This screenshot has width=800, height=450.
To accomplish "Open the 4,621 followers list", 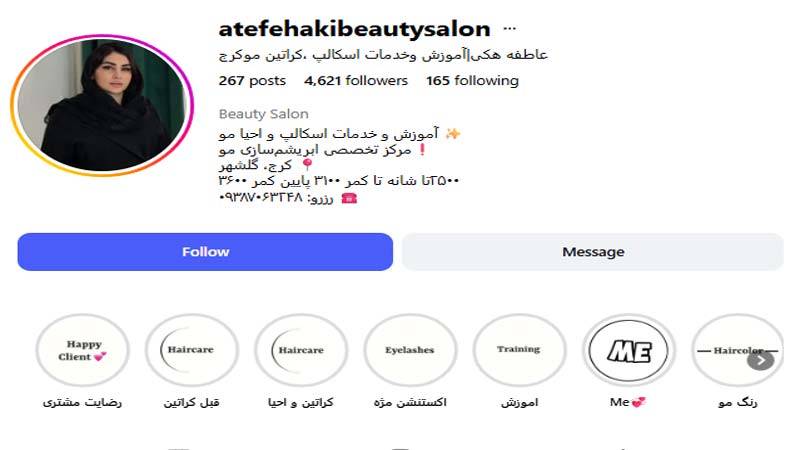I will (x=356, y=81).
